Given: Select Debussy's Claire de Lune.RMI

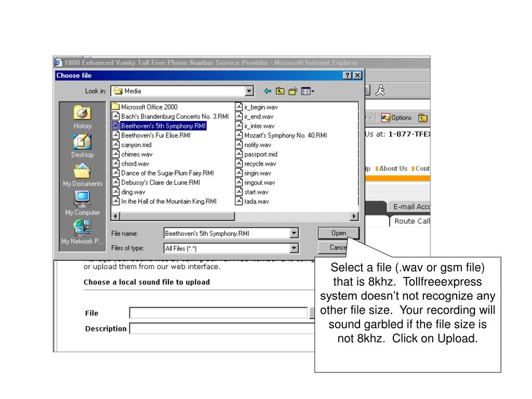Looking at the screenshot, I should click(x=156, y=182).
